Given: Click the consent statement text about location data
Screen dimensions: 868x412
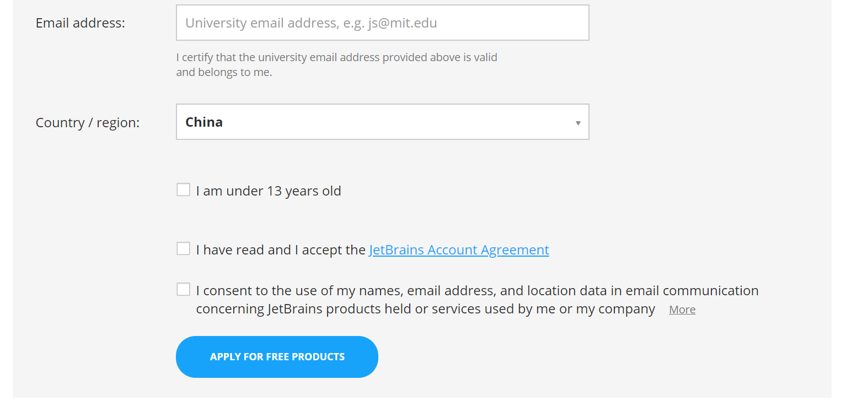Looking at the screenshot, I should 477,299.
